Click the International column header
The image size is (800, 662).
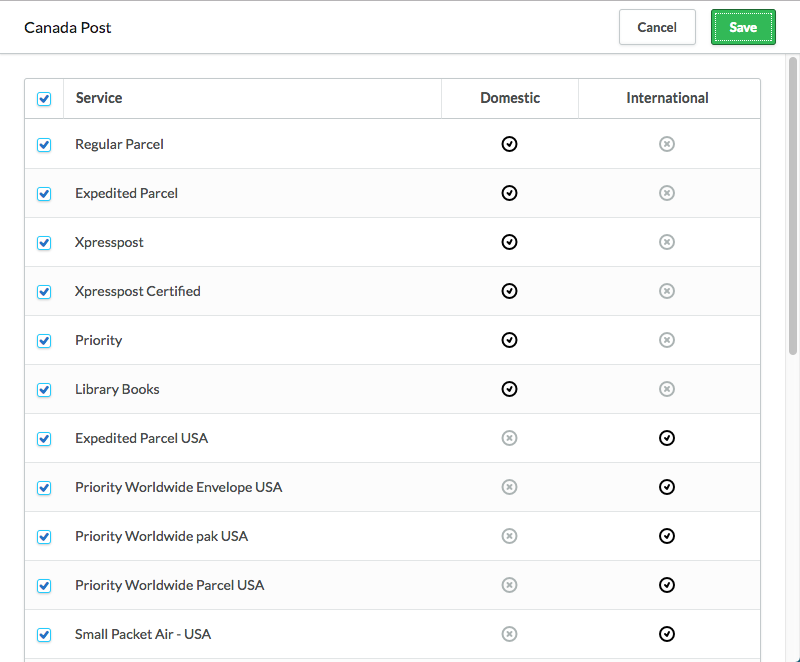pyautogui.click(x=667, y=98)
